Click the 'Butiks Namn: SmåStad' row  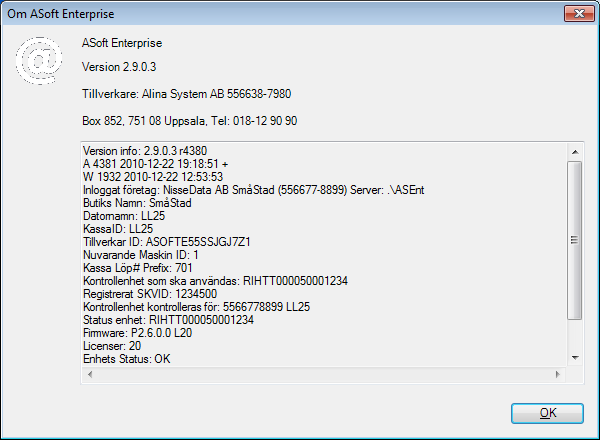tap(137, 203)
